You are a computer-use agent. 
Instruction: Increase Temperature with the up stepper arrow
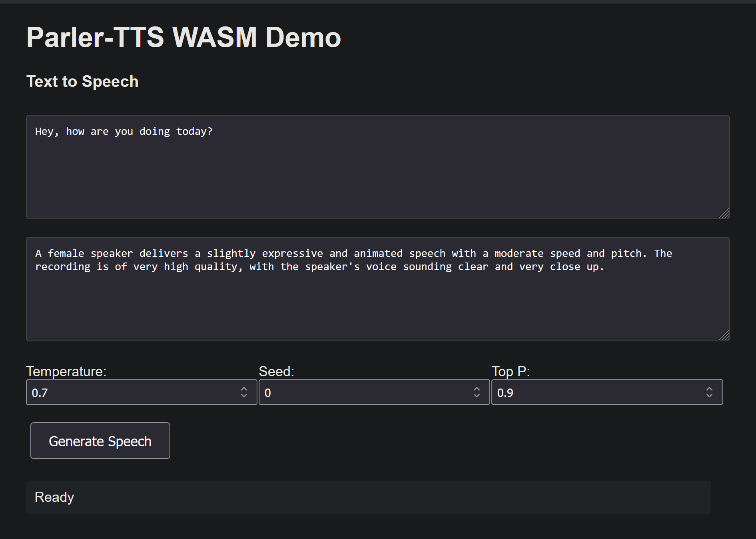(244, 389)
